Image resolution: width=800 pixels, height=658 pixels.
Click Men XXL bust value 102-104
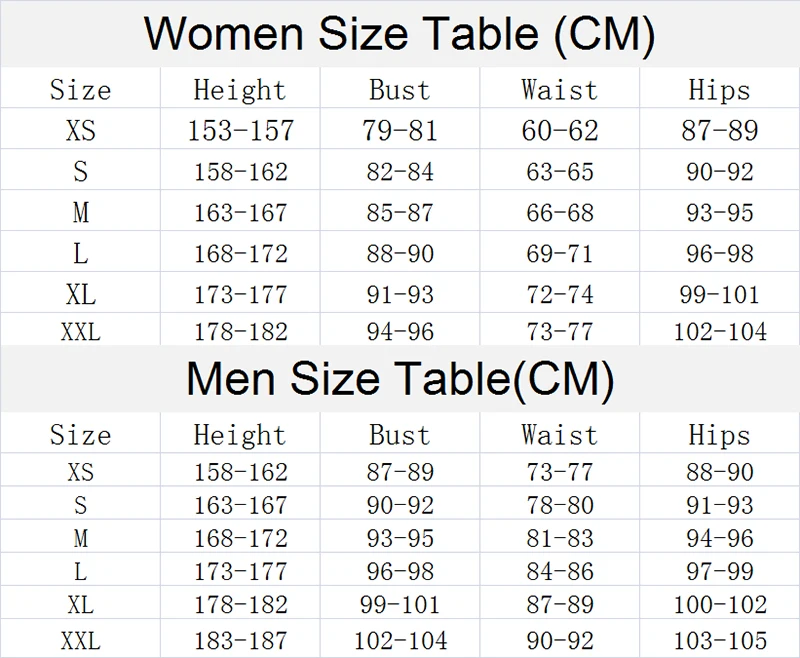401,641
